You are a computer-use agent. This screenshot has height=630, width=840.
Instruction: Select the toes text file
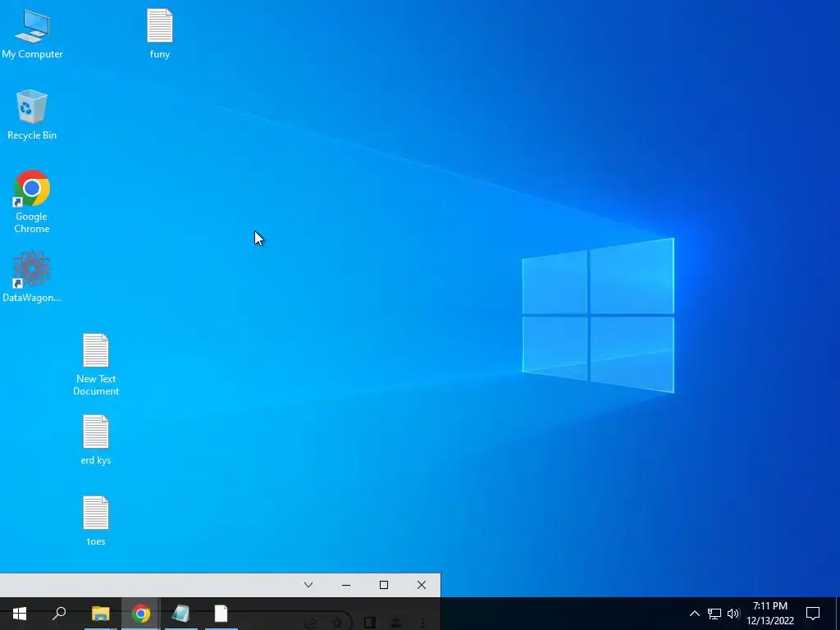(x=96, y=521)
